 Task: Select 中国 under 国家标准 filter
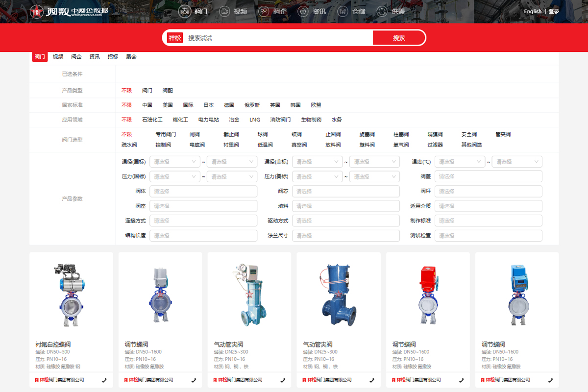[x=147, y=105]
